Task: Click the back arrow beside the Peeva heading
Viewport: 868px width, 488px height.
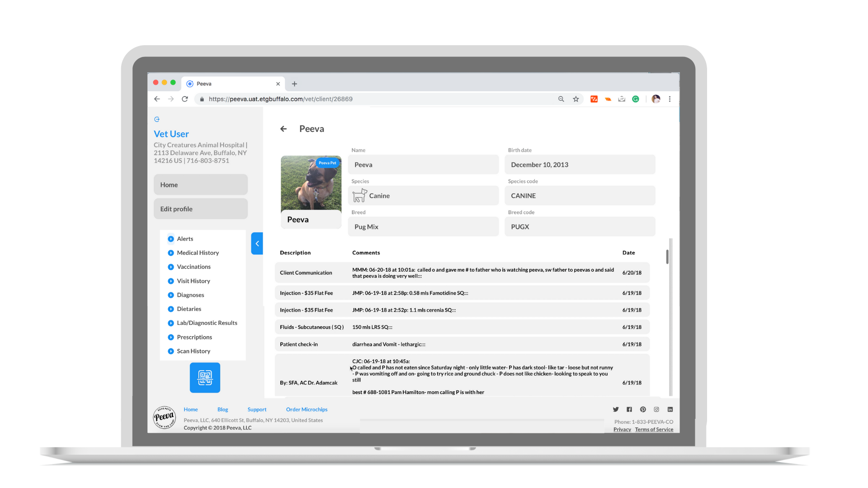Action: (283, 129)
